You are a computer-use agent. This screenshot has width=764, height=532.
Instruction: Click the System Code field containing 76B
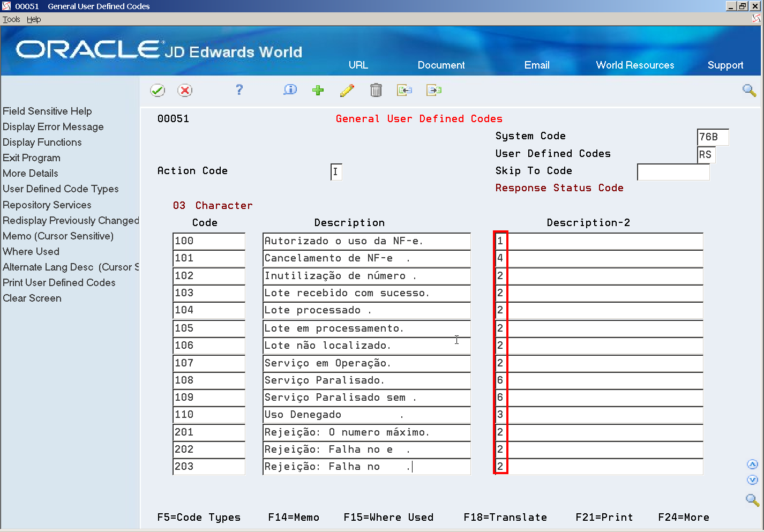pos(713,137)
